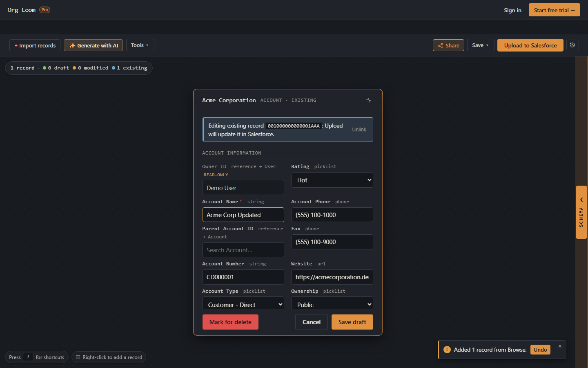This screenshot has height=368, width=588.
Task: Click Generate with AI button
Action: point(94,45)
